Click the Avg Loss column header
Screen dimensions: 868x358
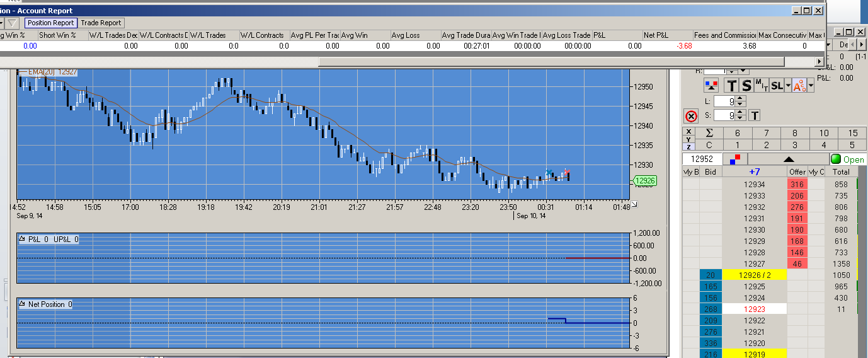point(416,35)
